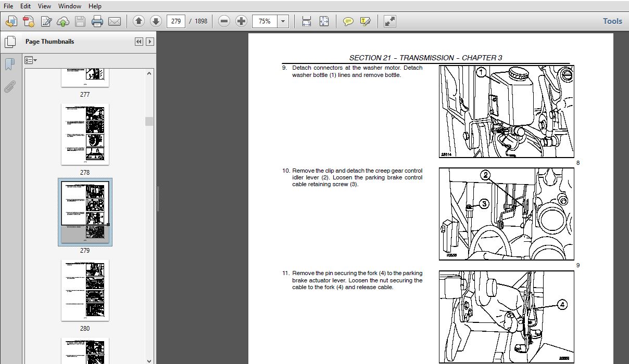Image resolution: width=629 pixels, height=364 pixels.
Task: Print the document using the printer icon
Action: 97,21
